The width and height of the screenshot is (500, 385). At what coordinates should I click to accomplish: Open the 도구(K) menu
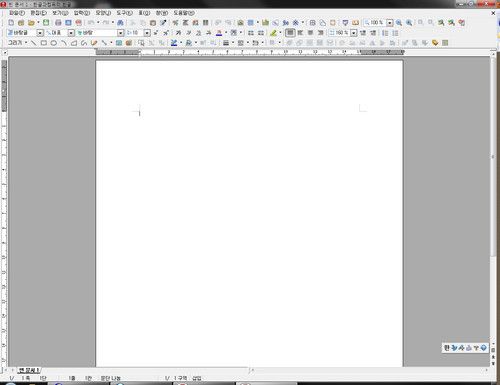[124, 13]
